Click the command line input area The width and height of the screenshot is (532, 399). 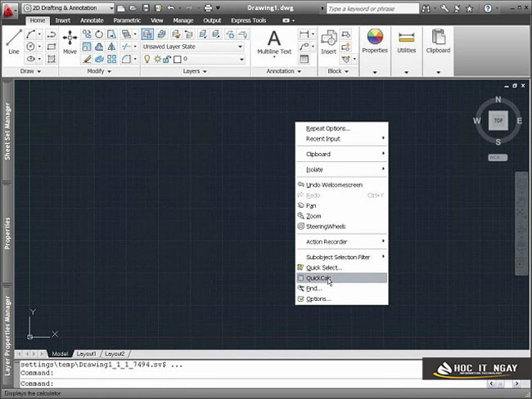pyautogui.click(x=253, y=383)
